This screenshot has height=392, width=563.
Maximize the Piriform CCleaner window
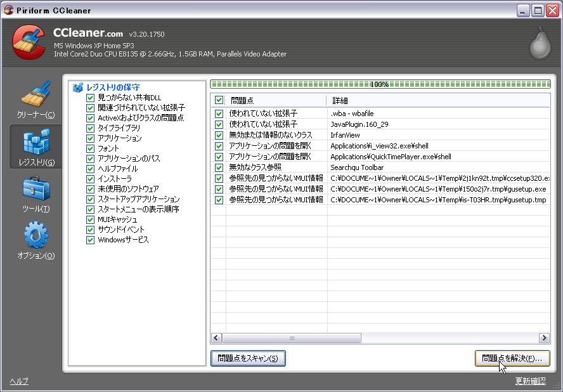click(x=538, y=10)
